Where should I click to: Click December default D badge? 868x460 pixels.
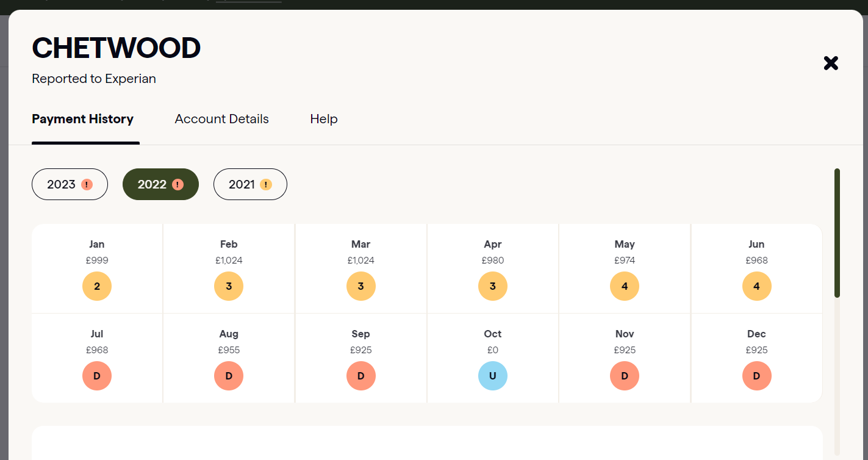pyautogui.click(x=757, y=376)
